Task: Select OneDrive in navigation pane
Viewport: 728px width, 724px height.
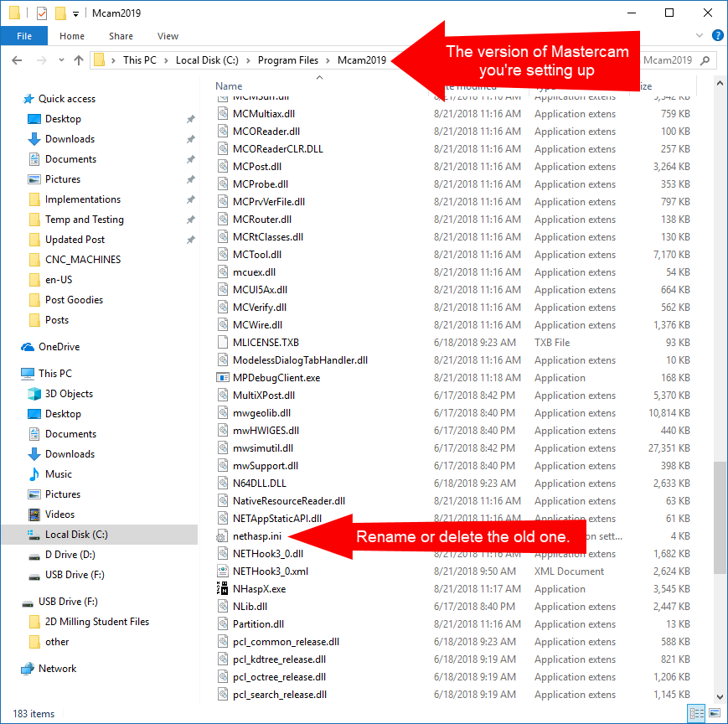Action: [59, 347]
